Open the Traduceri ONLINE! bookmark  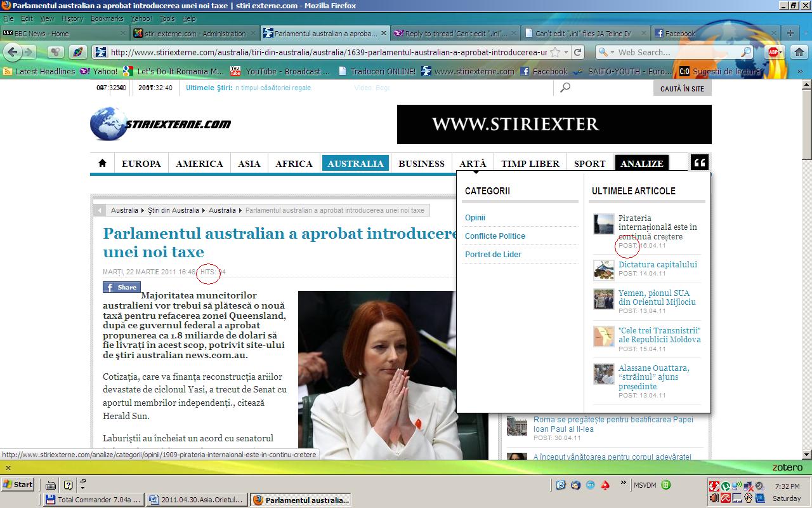click(376, 71)
